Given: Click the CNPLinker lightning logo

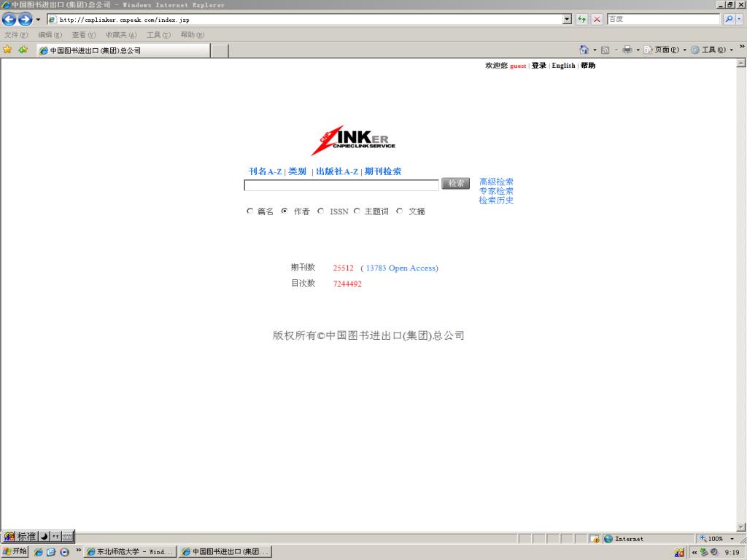Looking at the screenshot, I should click(x=353, y=140).
